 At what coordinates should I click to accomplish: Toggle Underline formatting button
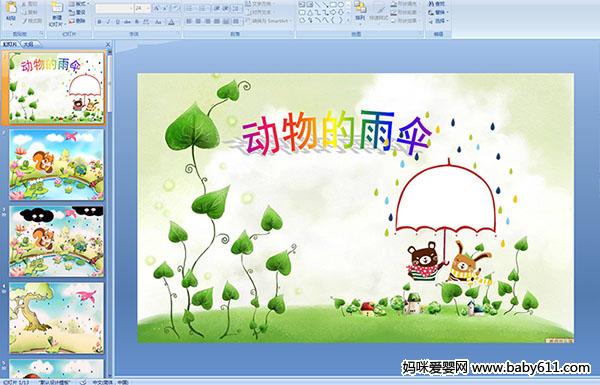tap(117, 22)
